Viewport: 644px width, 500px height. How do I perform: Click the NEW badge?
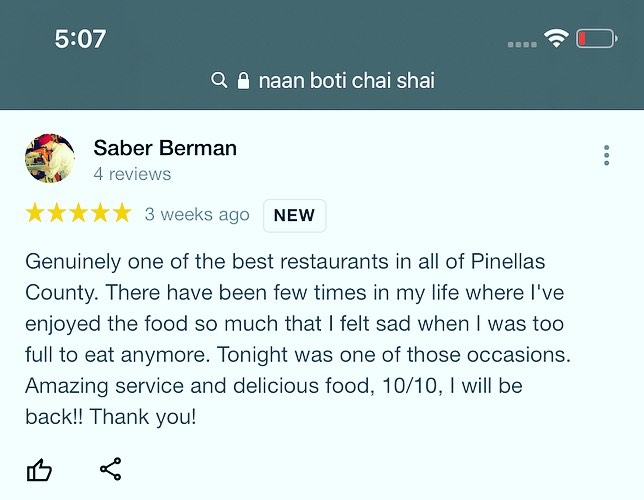pos(294,215)
